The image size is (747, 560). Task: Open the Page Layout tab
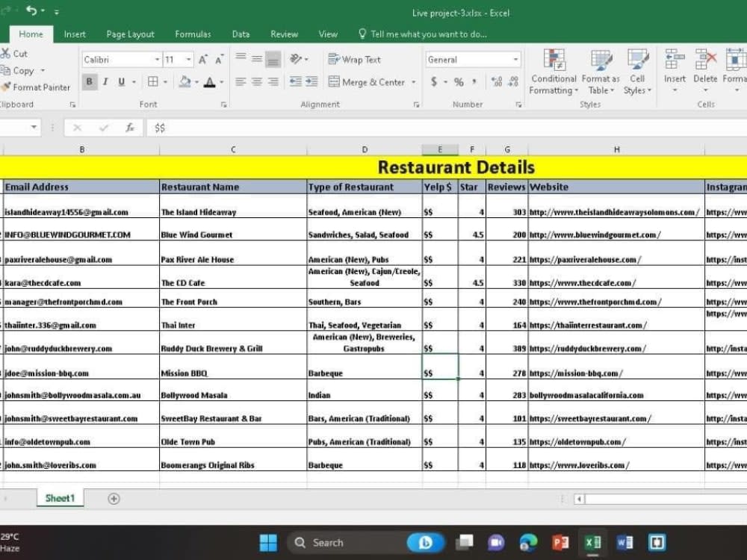[130, 34]
